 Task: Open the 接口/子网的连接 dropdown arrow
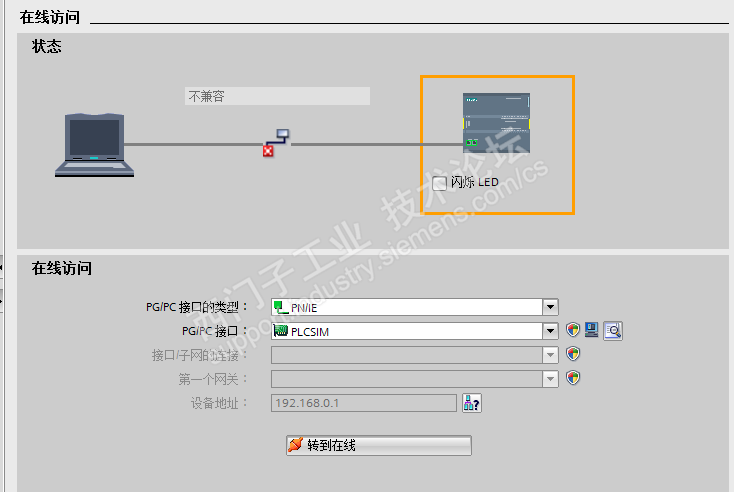pyautogui.click(x=550, y=355)
